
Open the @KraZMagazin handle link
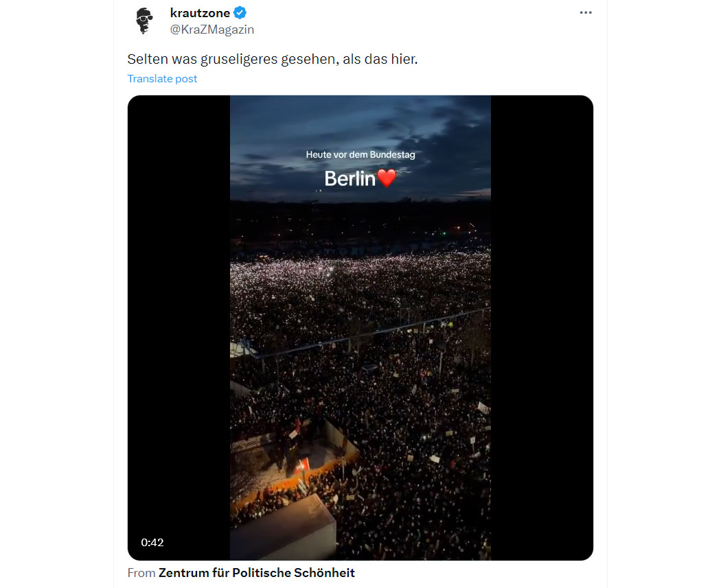pos(212,30)
